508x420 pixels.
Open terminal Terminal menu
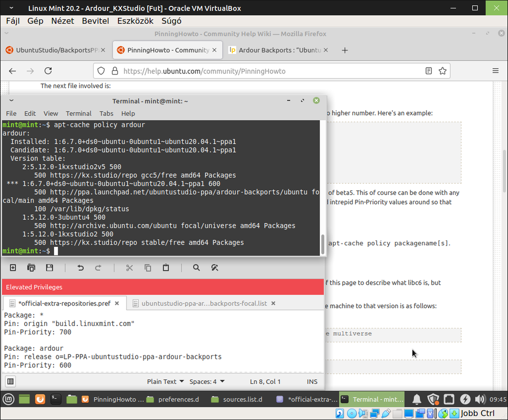(x=79, y=113)
